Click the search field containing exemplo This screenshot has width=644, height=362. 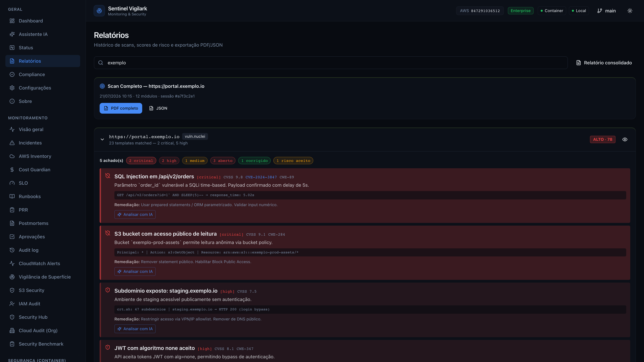(x=331, y=63)
